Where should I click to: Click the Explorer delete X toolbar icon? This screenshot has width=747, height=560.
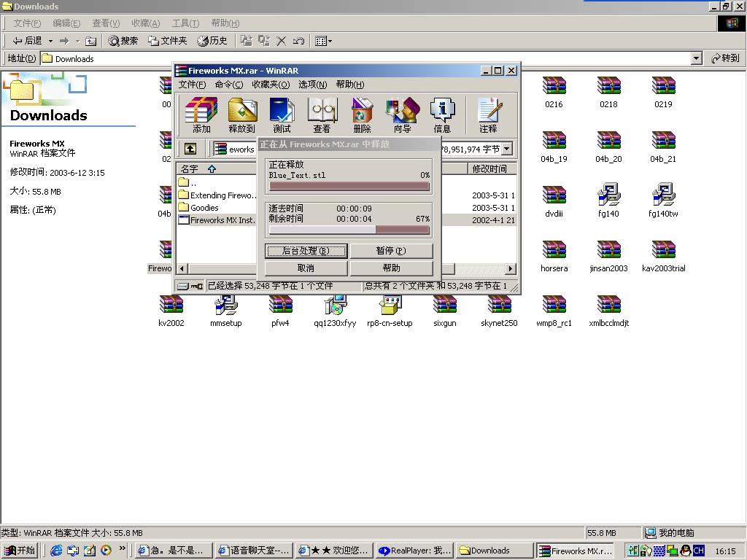point(282,41)
